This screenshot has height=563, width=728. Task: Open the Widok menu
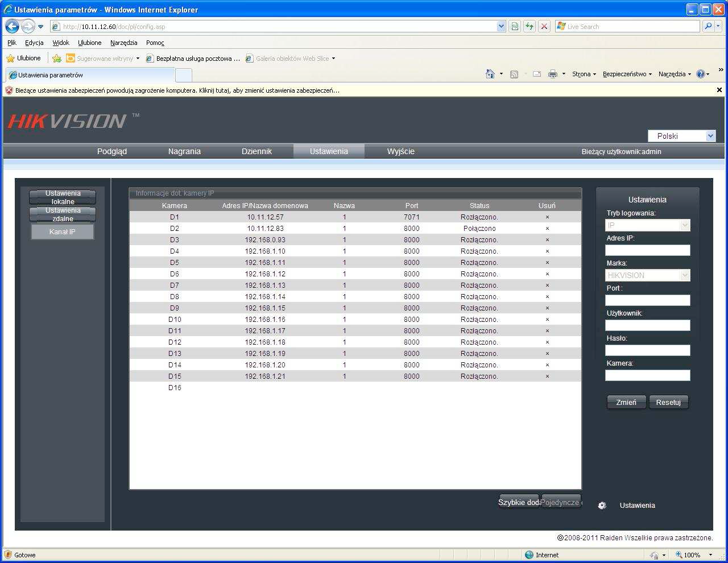coord(61,43)
